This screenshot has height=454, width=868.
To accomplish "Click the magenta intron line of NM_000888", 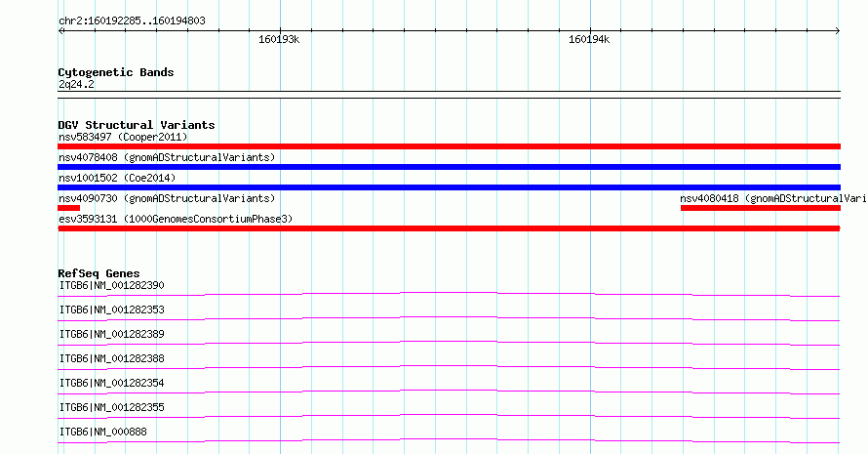I will click(x=449, y=439).
